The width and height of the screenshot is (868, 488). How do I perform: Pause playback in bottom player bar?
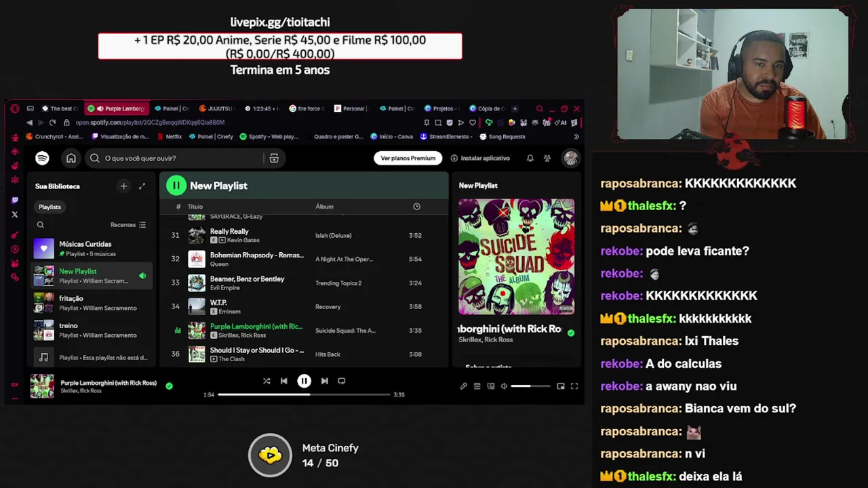tap(304, 381)
